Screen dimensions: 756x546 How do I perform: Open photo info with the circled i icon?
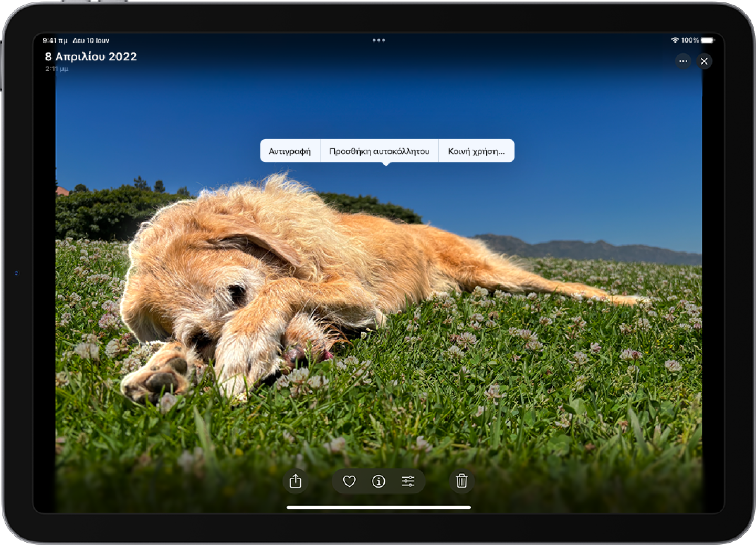tap(379, 481)
